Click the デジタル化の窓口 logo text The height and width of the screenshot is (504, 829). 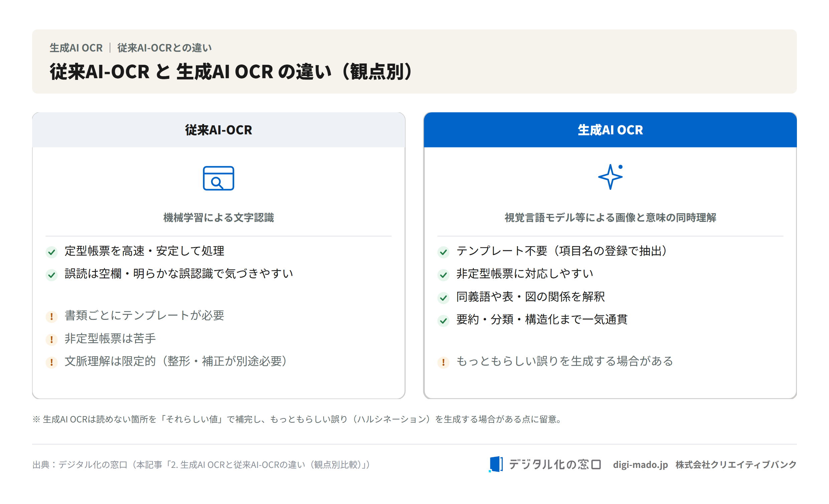point(555,464)
